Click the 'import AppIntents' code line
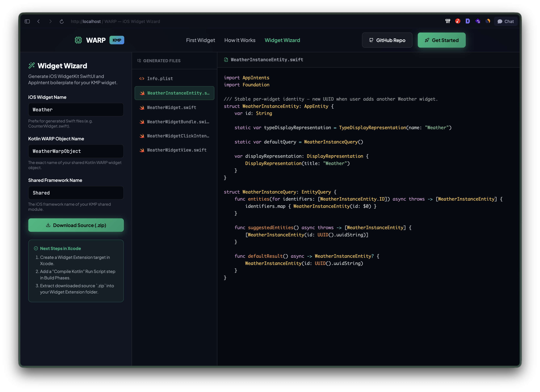This screenshot has width=540, height=392. [246, 78]
